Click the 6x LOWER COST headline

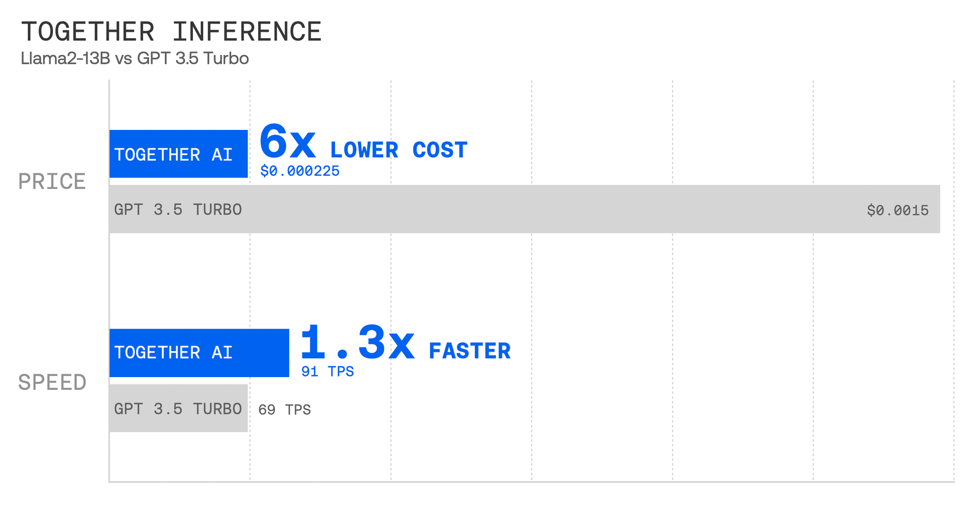pyautogui.click(x=363, y=143)
